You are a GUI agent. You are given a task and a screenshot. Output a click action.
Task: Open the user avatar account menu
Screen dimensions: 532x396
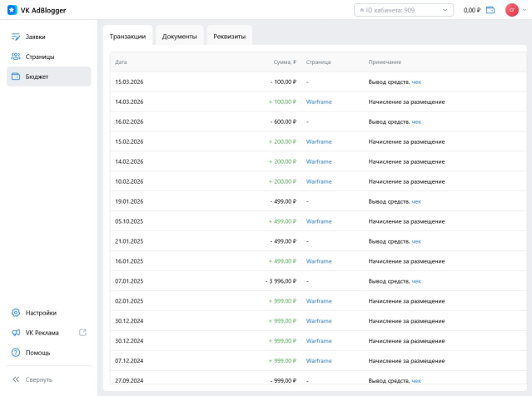[512, 10]
